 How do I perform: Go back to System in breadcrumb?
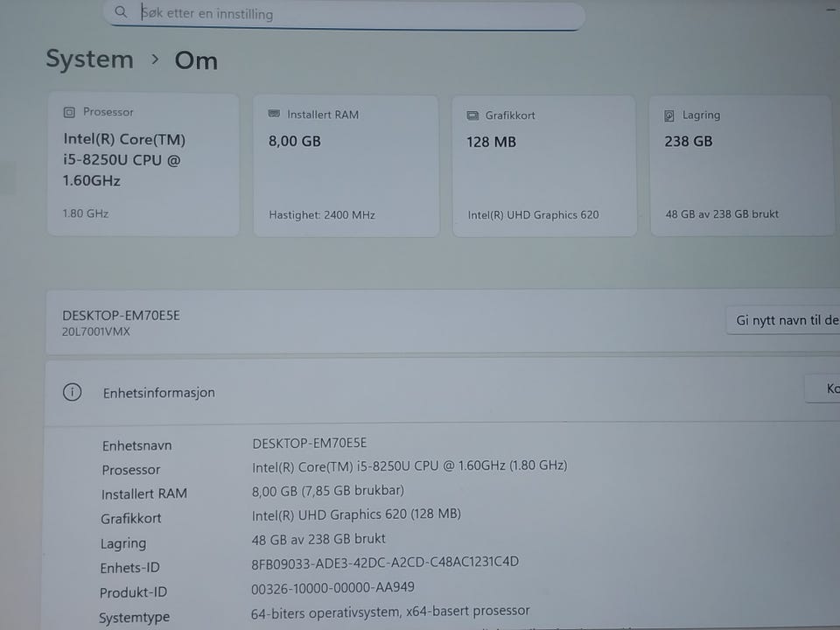click(x=89, y=59)
